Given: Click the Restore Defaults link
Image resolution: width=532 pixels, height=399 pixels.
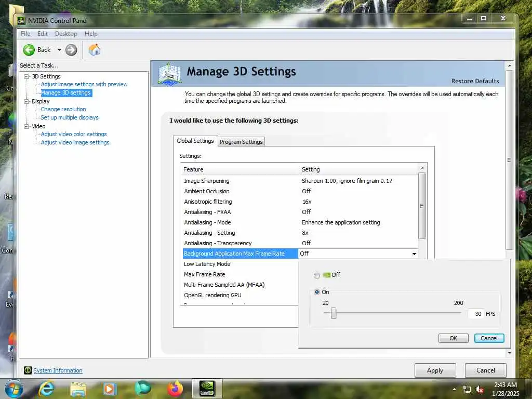Looking at the screenshot, I should (x=475, y=81).
